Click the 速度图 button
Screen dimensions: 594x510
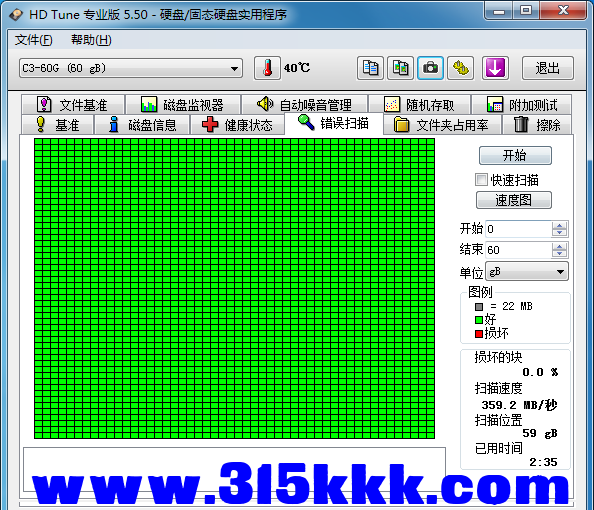tap(514, 200)
